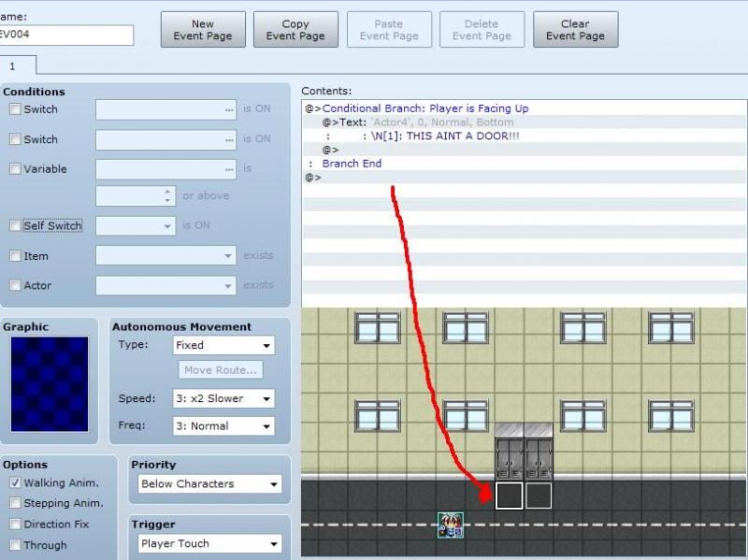This screenshot has width=748, height=560.
Task: Open the Priority dropdown list
Action: coord(207,484)
